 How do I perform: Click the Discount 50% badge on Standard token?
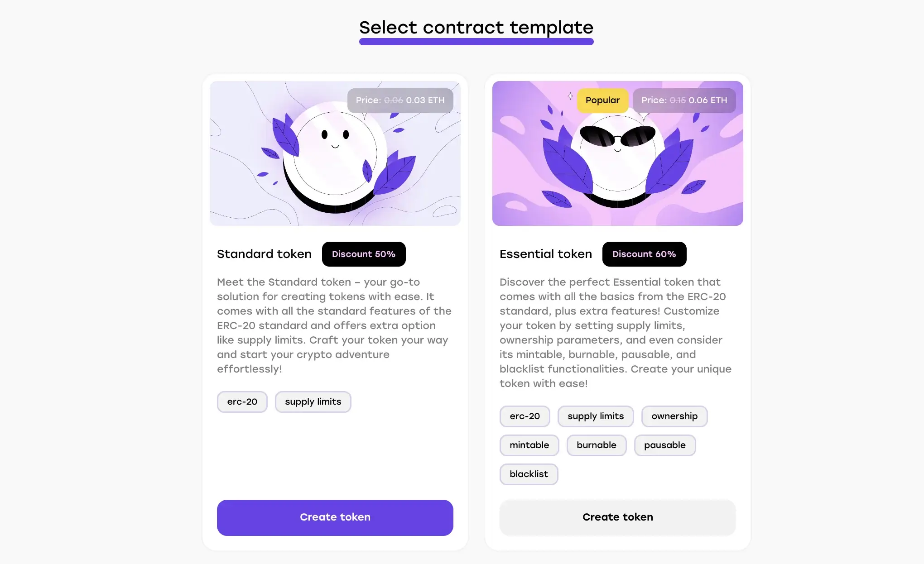(363, 253)
